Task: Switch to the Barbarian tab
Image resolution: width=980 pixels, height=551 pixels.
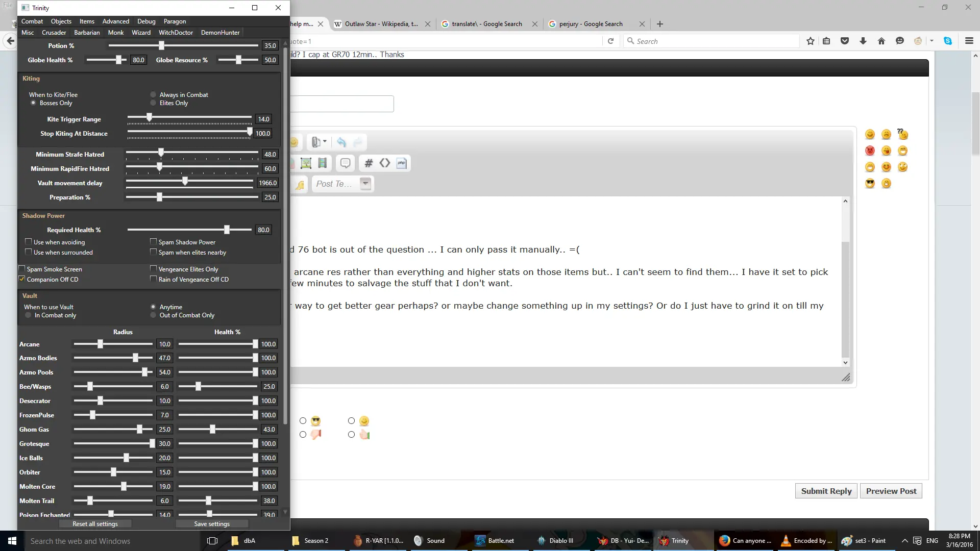Action: pos(87,32)
